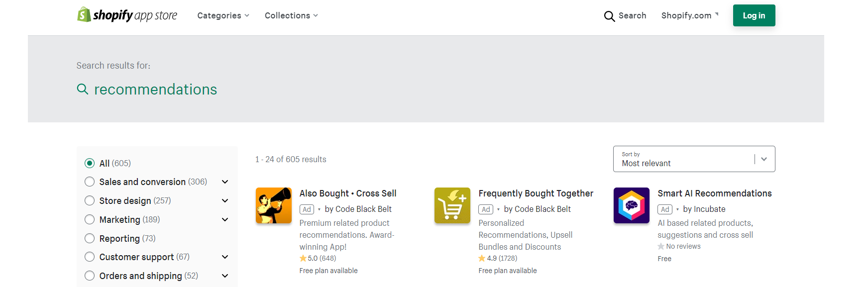Visit the Shopify.com link
Viewport: 868px width, 287px height.
point(690,15)
